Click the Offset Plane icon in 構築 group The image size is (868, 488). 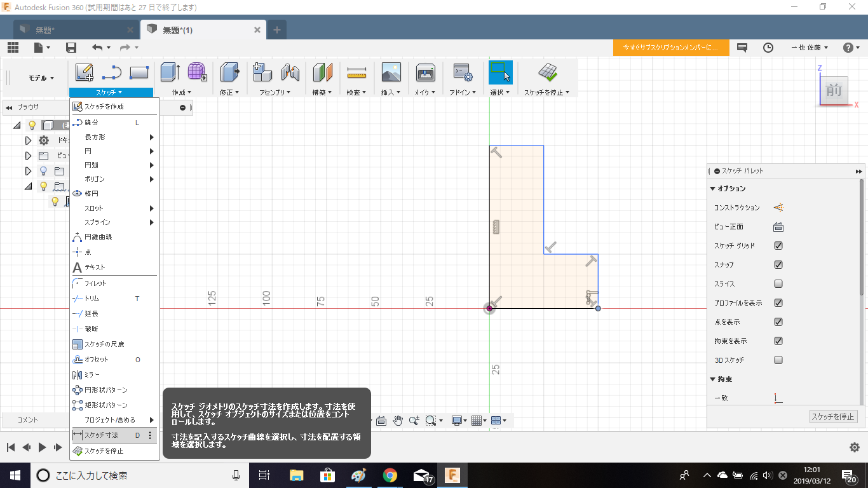(323, 72)
